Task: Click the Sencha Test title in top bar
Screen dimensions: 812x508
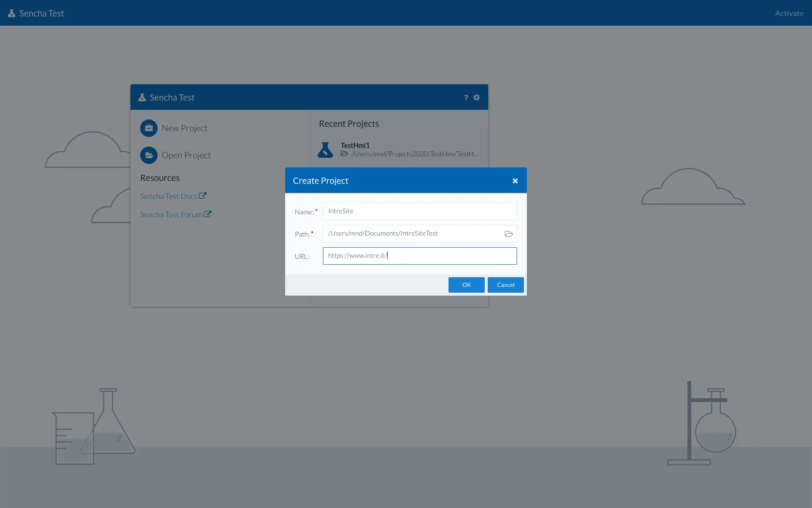Action: tap(42, 14)
